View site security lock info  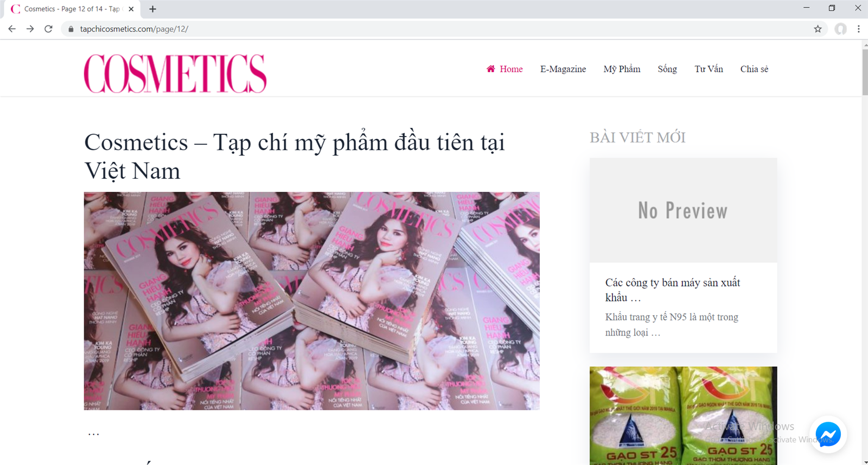pos(71,29)
